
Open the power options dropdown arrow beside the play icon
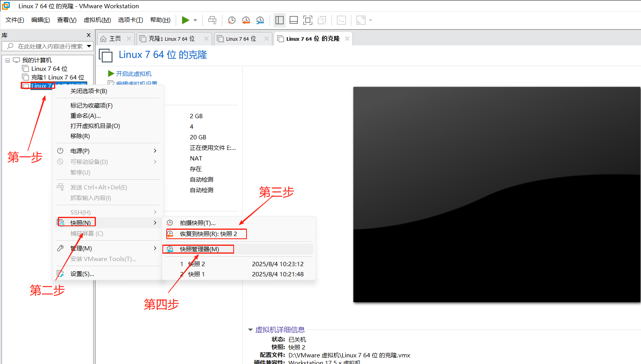(195, 20)
